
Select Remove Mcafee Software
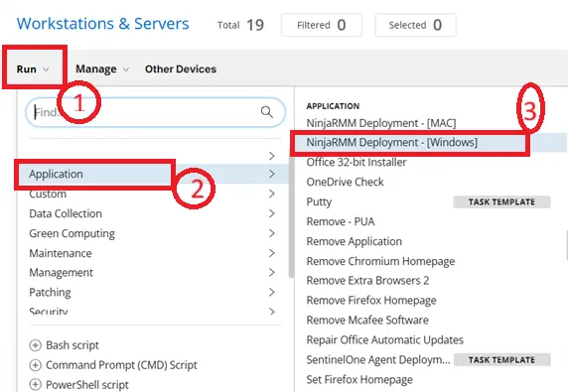pyautogui.click(x=367, y=320)
